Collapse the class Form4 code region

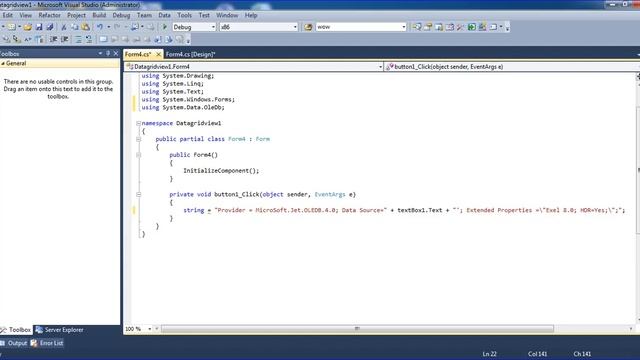(138, 139)
